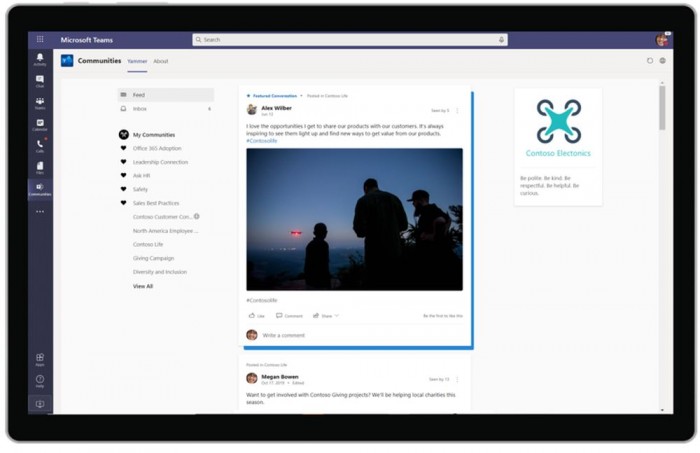Toggle heart for Ask HR
The height and width of the screenshot is (453, 700).
click(124, 175)
